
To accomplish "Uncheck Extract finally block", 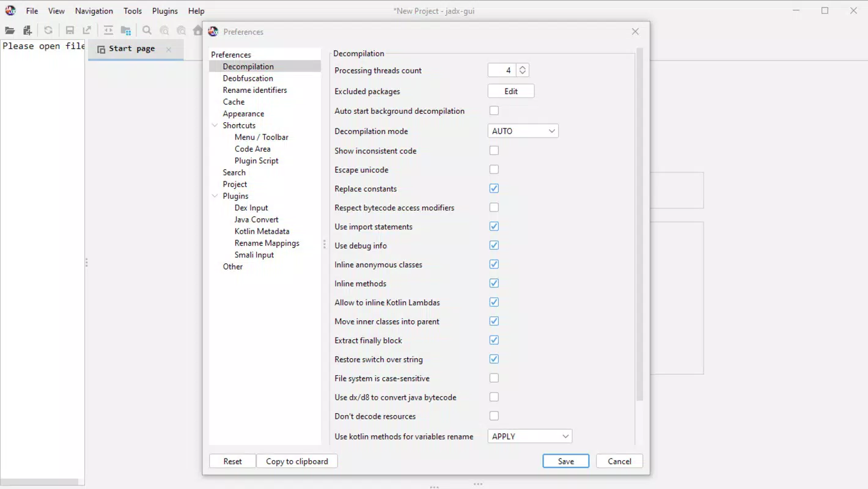I will 494,340.
